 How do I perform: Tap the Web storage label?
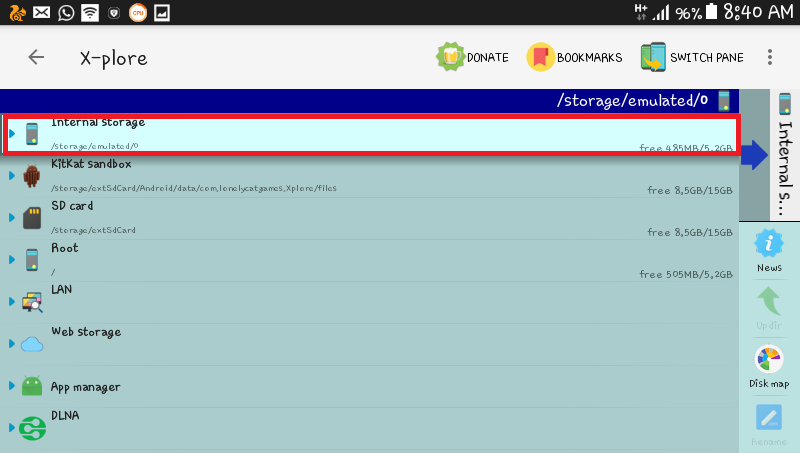coord(86,332)
